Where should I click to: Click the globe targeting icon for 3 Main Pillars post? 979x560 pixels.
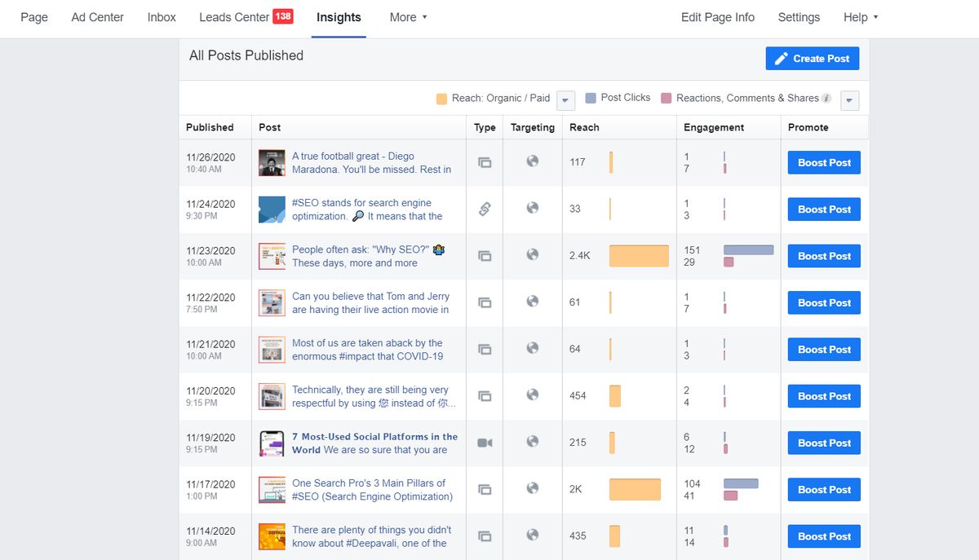[x=533, y=488]
